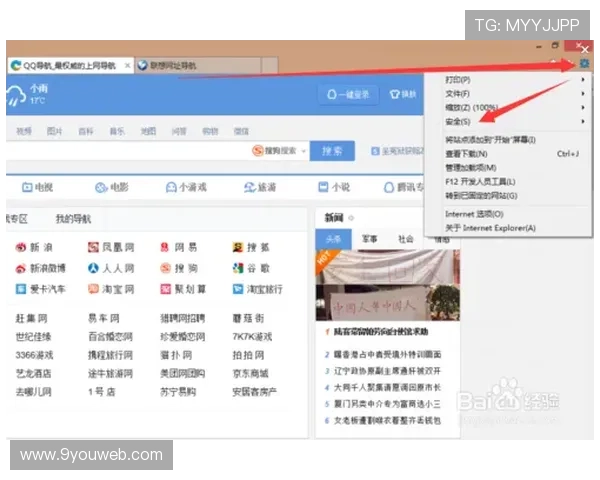Switch to the second browser tab
Image resolution: width=600 pixels, height=480 pixels.
(197, 65)
